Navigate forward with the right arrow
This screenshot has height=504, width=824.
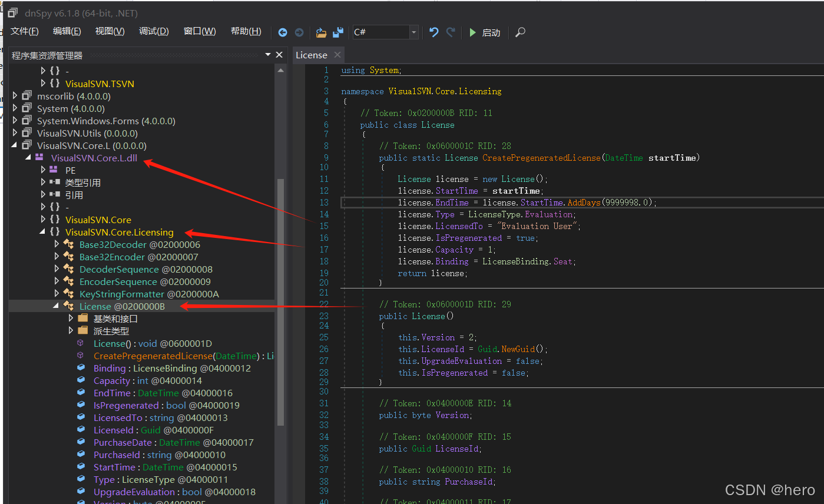coord(299,32)
